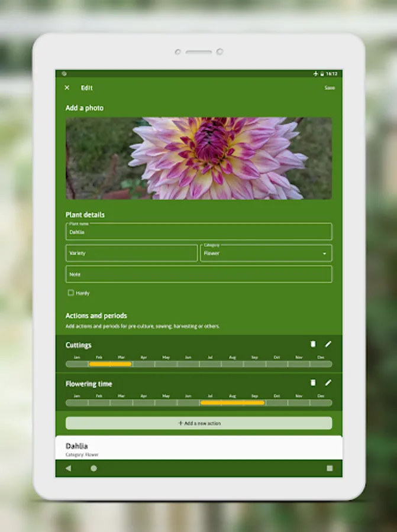Click the Cuttings action title
397x532 pixels.
pos(79,345)
